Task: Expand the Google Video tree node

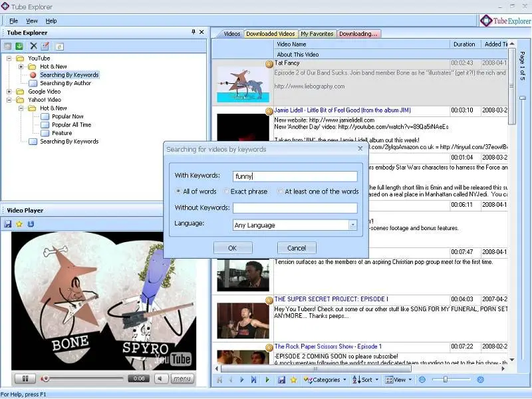Action: 9,92
